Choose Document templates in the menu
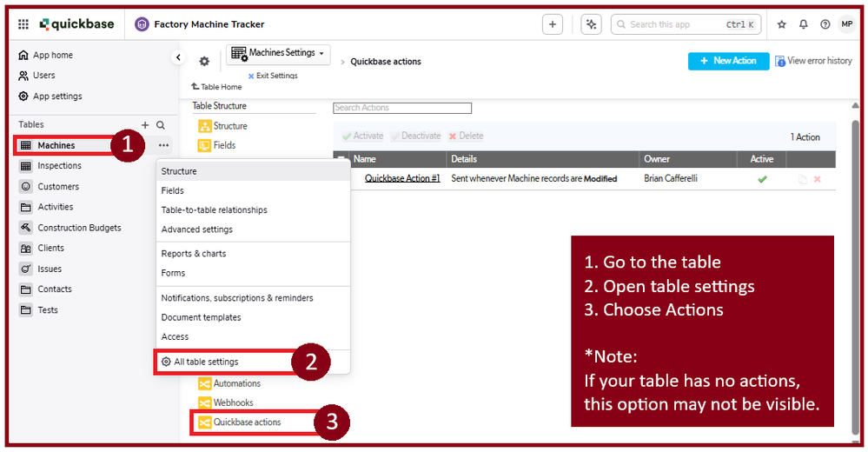Screen dimensions: 868x452 253,317
